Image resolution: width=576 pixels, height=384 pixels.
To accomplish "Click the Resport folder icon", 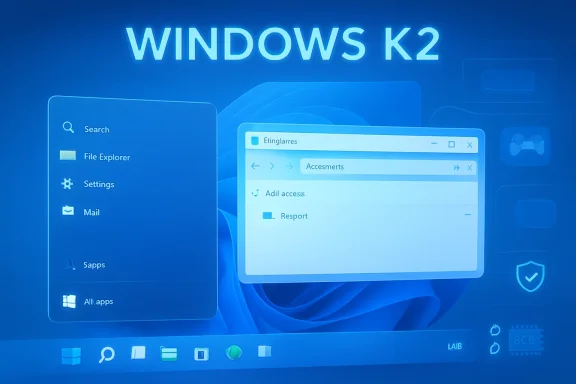I will (268, 215).
